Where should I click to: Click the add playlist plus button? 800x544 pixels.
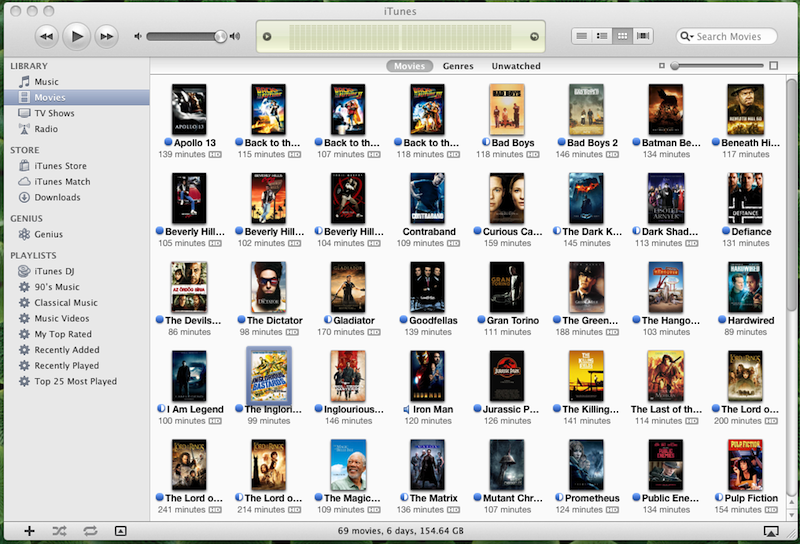(30, 531)
